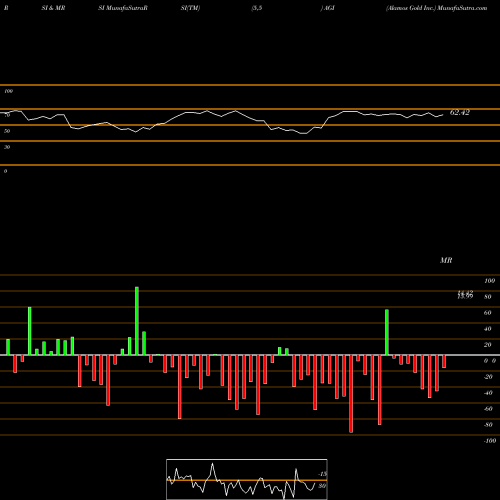
Task: Click the longest red MR histogram bar
Action: (x=351, y=394)
